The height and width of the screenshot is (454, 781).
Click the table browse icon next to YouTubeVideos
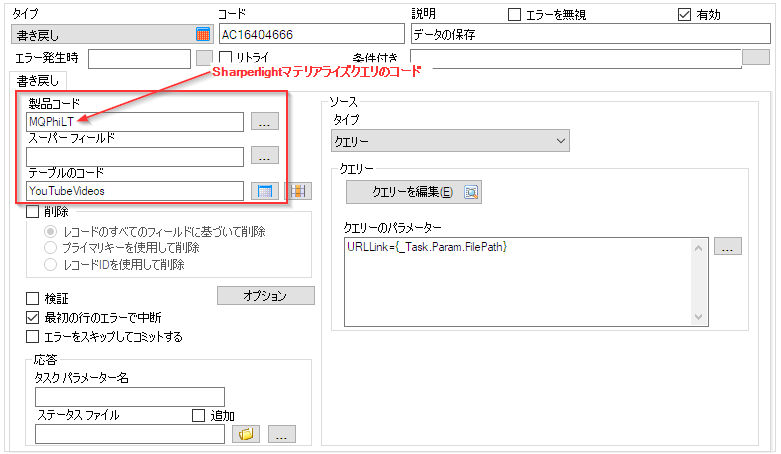[264, 191]
